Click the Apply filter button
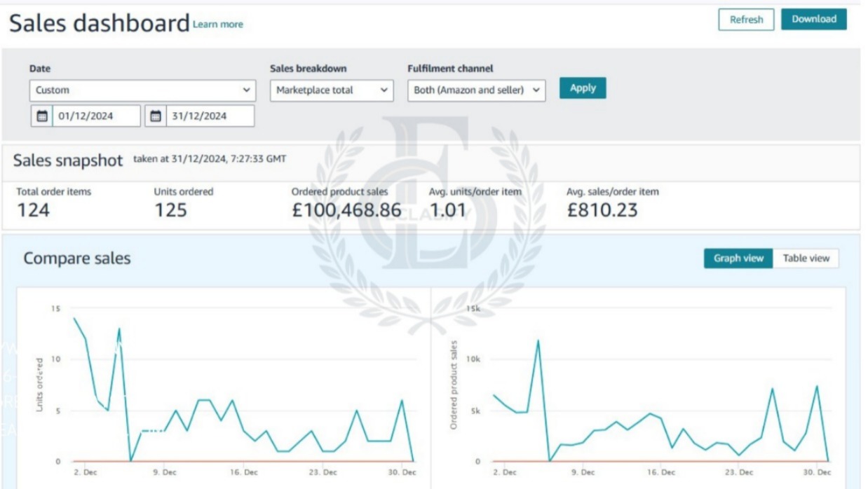This screenshot has width=868, height=489. point(582,88)
